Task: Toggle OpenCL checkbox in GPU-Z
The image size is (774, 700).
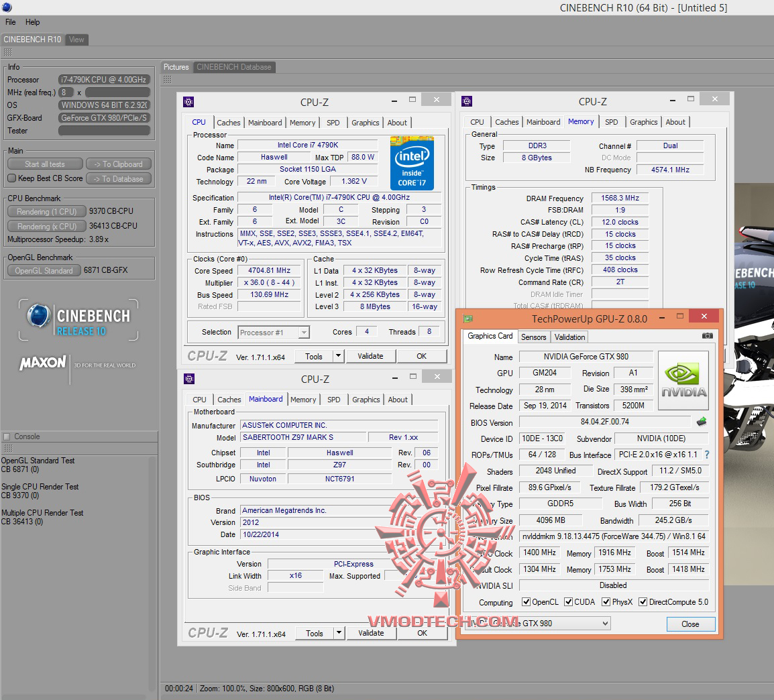Action: point(527,602)
